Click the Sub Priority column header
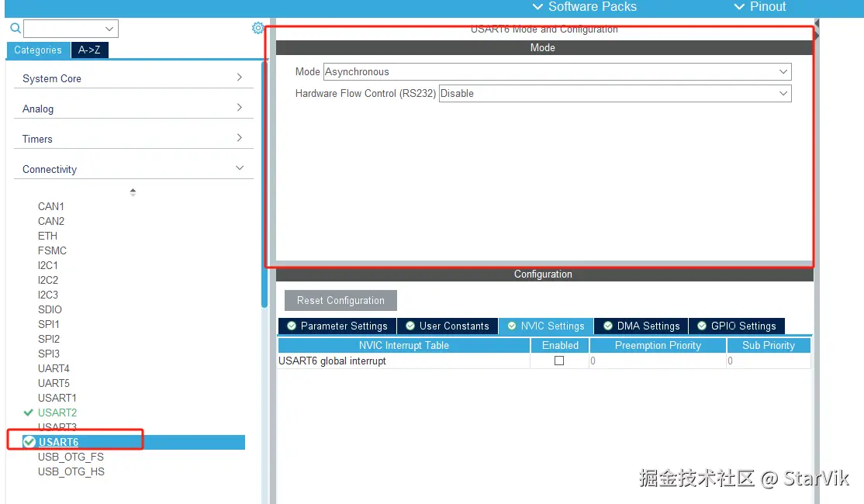Viewport: 864px width, 504px height. 769,345
